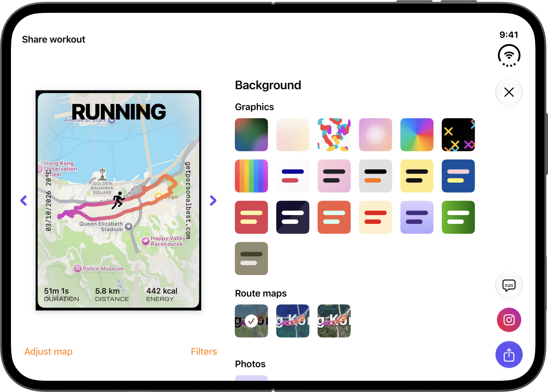Toggle the checked standard route map style

click(251, 321)
